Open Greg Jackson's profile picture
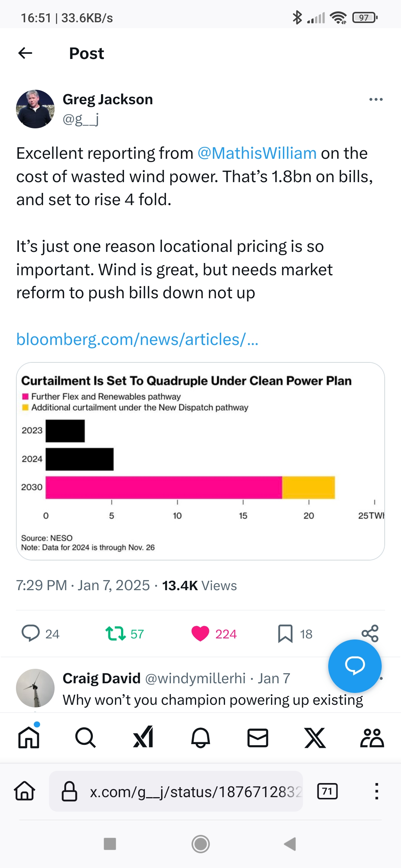401x868 pixels. 35,109
